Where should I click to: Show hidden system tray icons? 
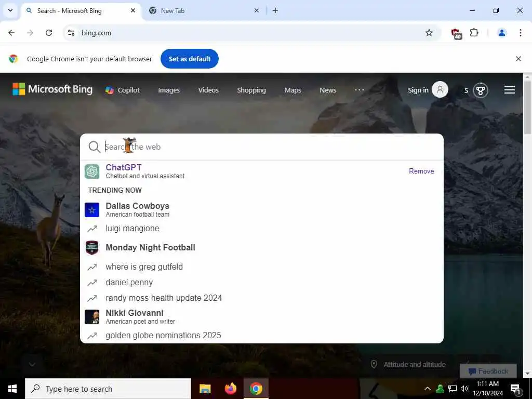428,389
